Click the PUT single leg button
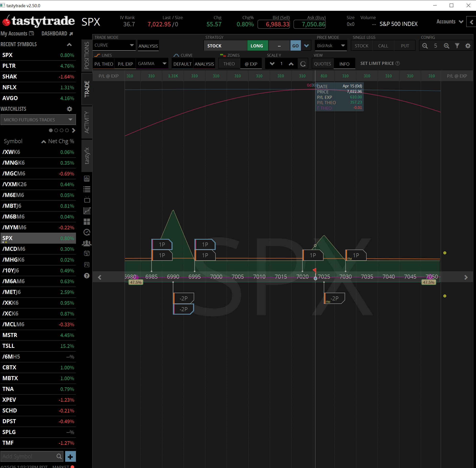The image size is (476, 468). (x=405, y=46)
